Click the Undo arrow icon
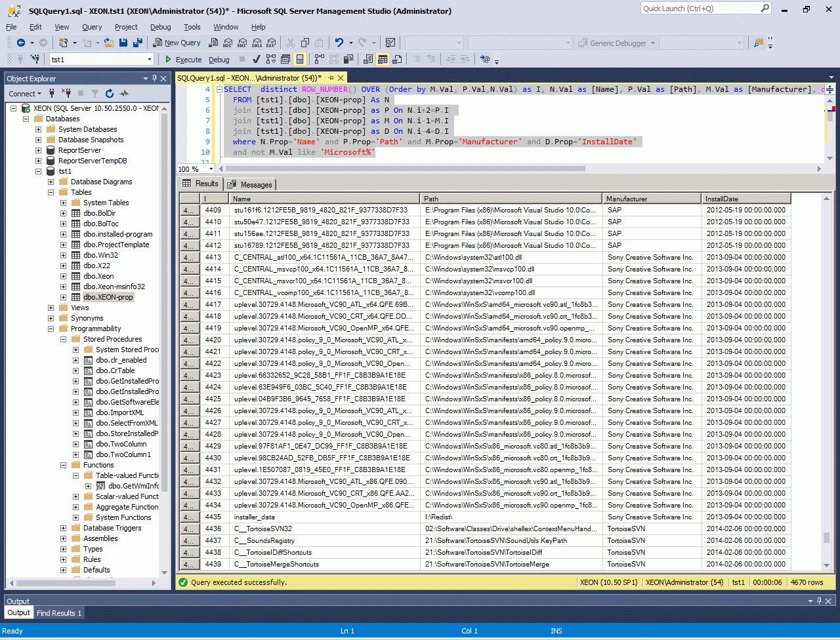Image resolution: width=840 pixels, height=640 pixels. point(339,43)
